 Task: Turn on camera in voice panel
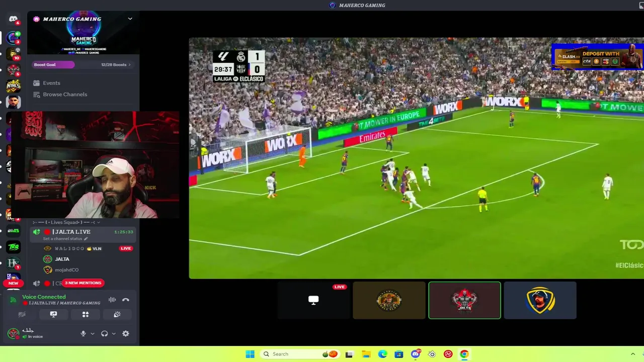click(22, 314)
